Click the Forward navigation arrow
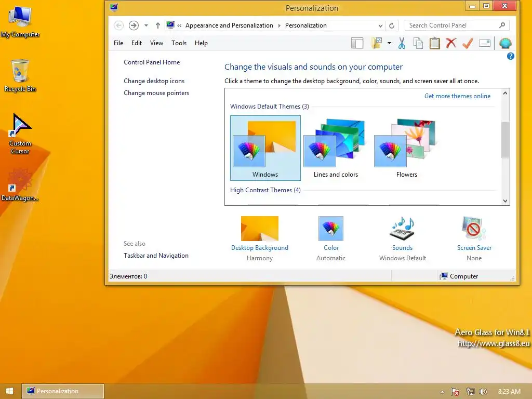 click(x=134, y=25)
